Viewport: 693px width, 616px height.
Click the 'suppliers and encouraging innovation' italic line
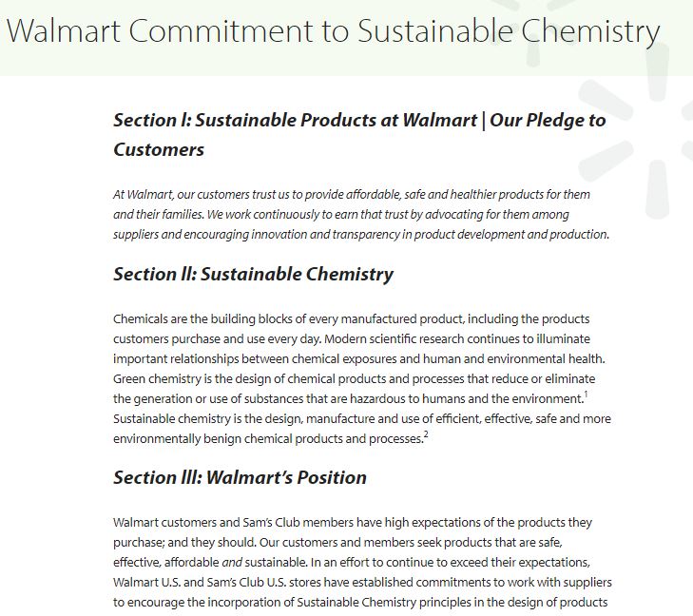point(361,234)
